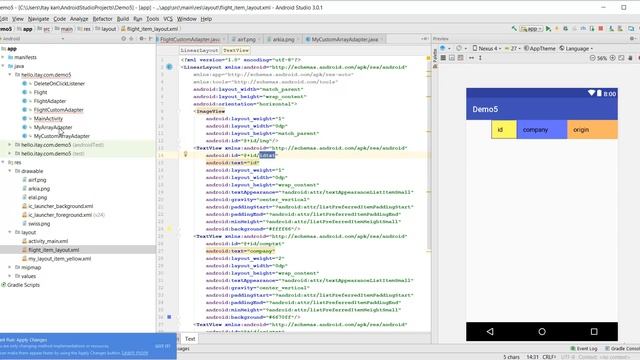Image resolution: width=640 pixels, height=360 pixels.
Task: Click the red Stop button in toolbar
Action: tap(601, 29)
